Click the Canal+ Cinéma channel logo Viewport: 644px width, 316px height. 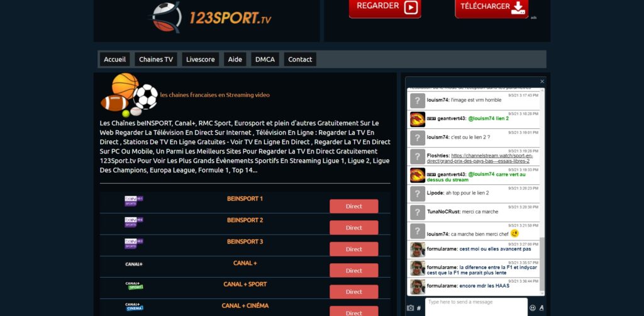[x=134, y=307]
